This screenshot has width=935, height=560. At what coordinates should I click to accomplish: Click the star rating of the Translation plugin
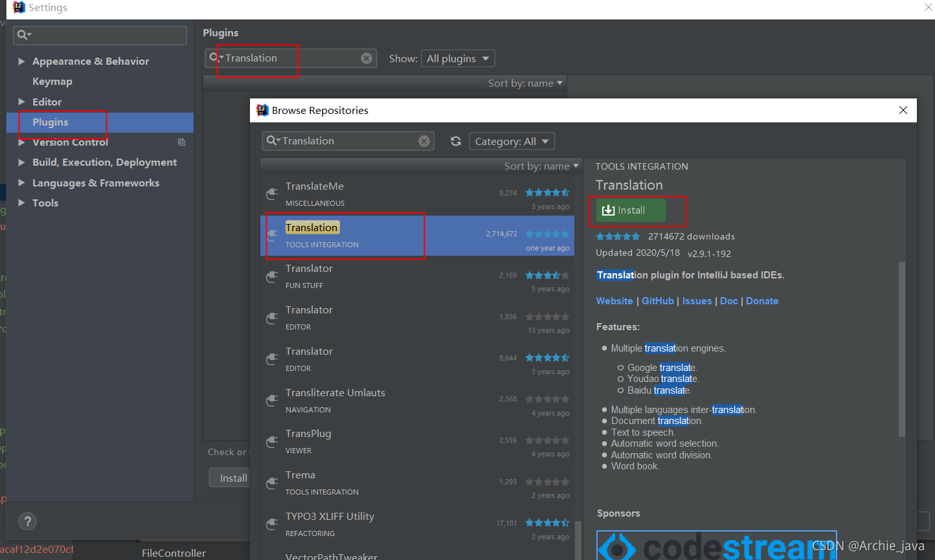pos(547,234)
